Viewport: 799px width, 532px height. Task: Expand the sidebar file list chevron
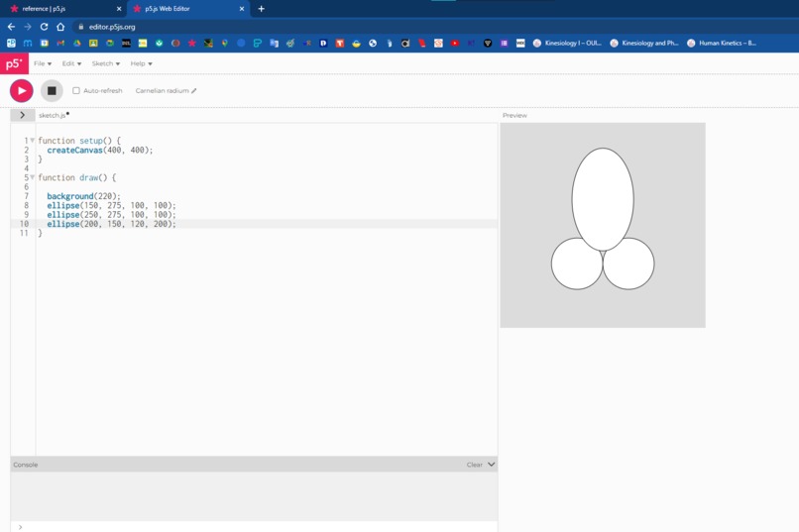[23, 115]
